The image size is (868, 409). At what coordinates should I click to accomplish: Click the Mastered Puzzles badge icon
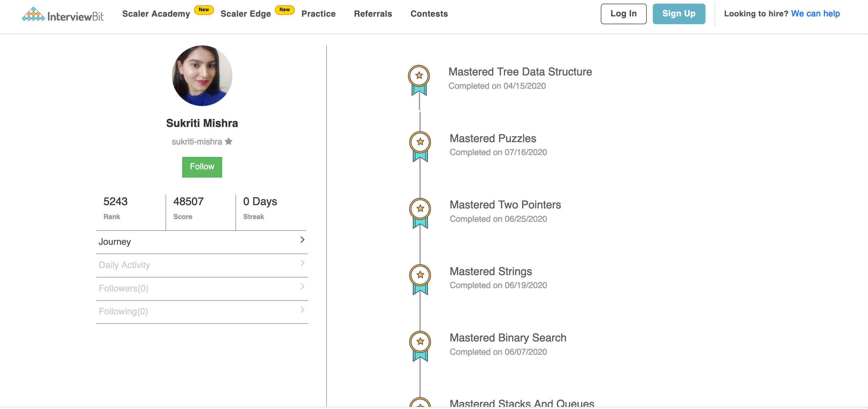(x=420, y=147)
